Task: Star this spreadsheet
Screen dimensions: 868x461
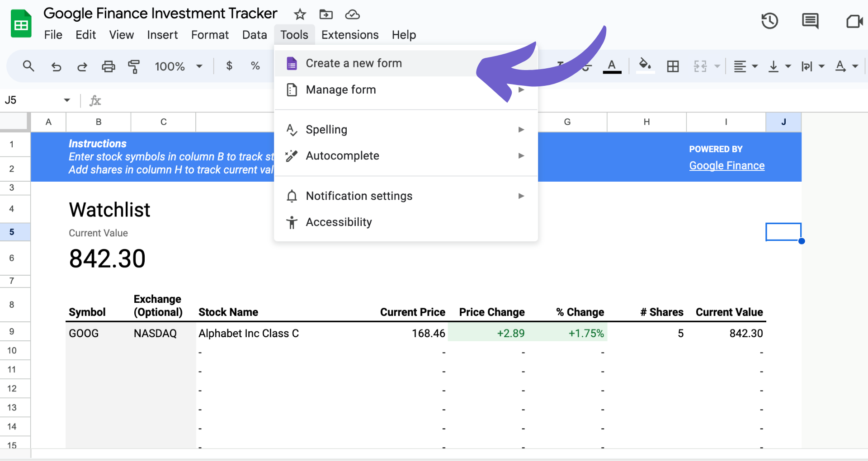Action: click(300, 14)
